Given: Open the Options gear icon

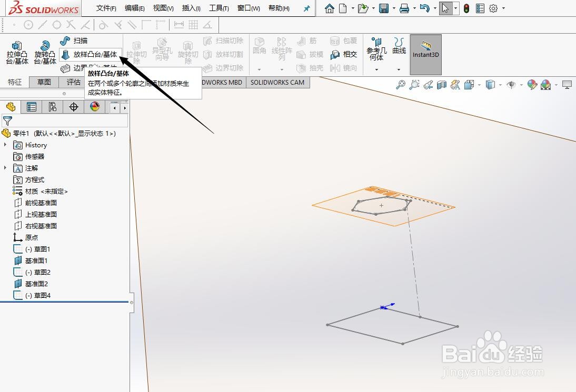Looking at the screenshot, I should point(493,8).
